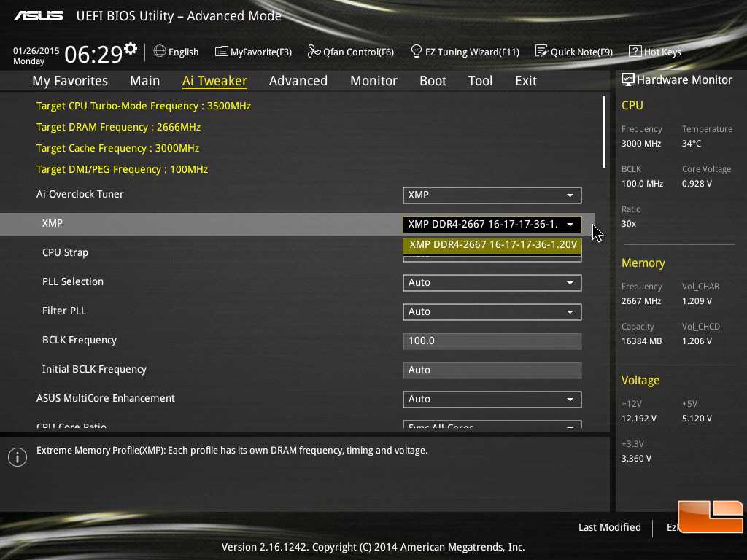The image size is (747, 560).
Task: Open the My Favorites tab
Action: (70, 81)
